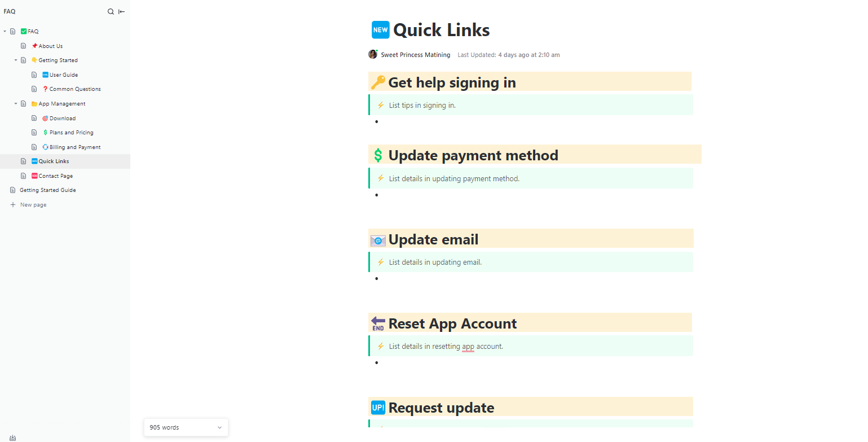Click the END arrow icon on Reset App Account
This screenshot has width=868, height=442.
(x=377, y=323)
